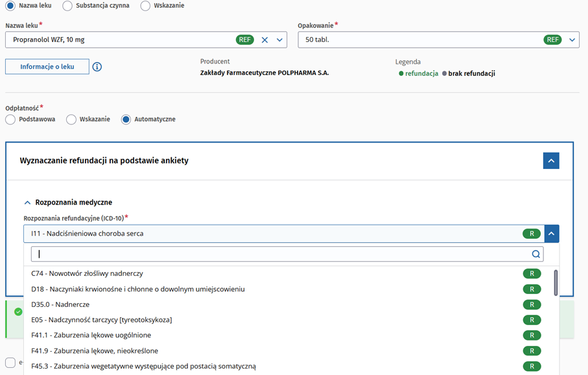Collapse the Wyznaczanie refundacji panel

coord(551,161)
